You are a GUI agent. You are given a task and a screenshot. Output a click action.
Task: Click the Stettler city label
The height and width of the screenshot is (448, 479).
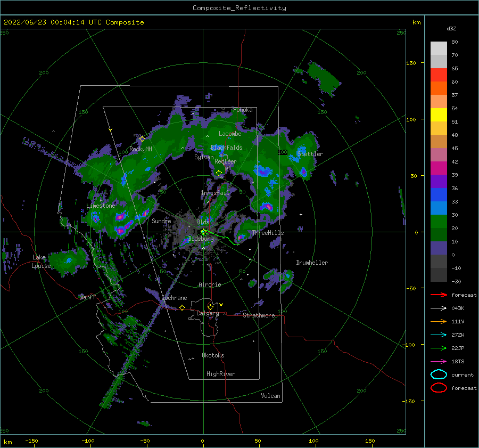[310, 154]
